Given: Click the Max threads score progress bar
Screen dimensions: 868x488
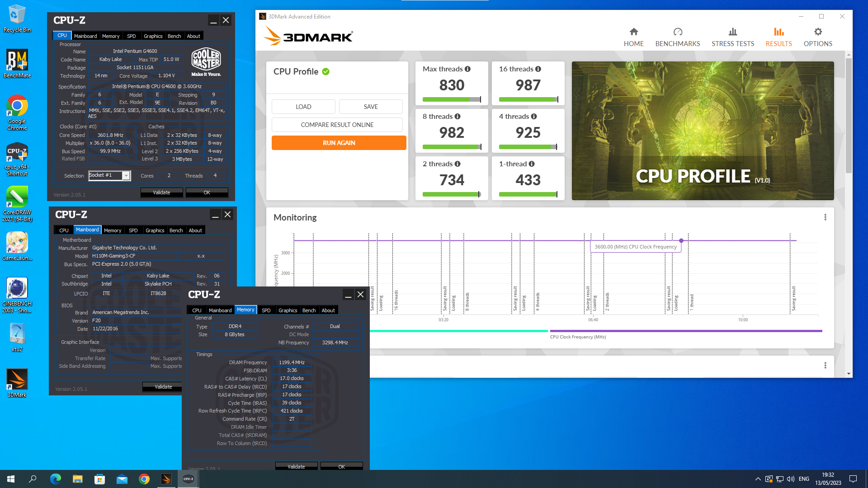Looking at the screenshot, I should tap(452, 99).
